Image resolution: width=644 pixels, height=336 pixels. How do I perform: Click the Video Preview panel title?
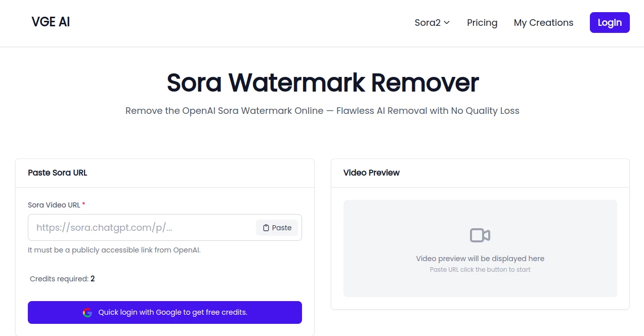371,173
